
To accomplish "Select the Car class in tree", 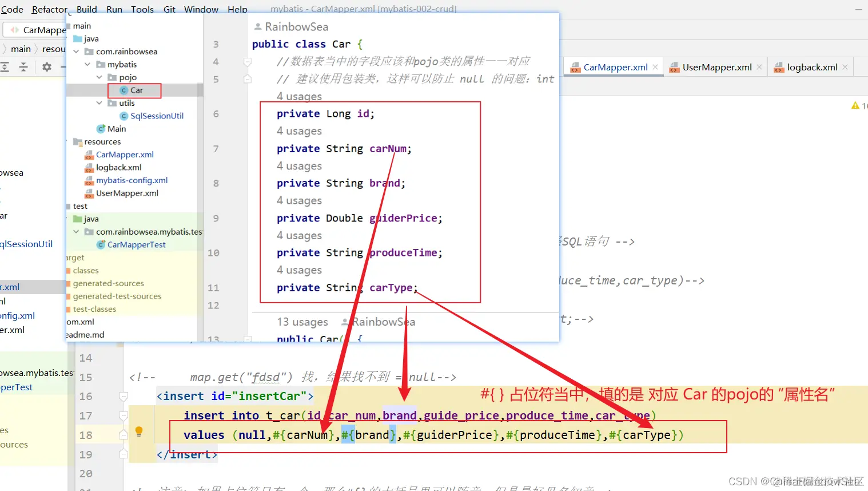I will click(x=136, y=90).
